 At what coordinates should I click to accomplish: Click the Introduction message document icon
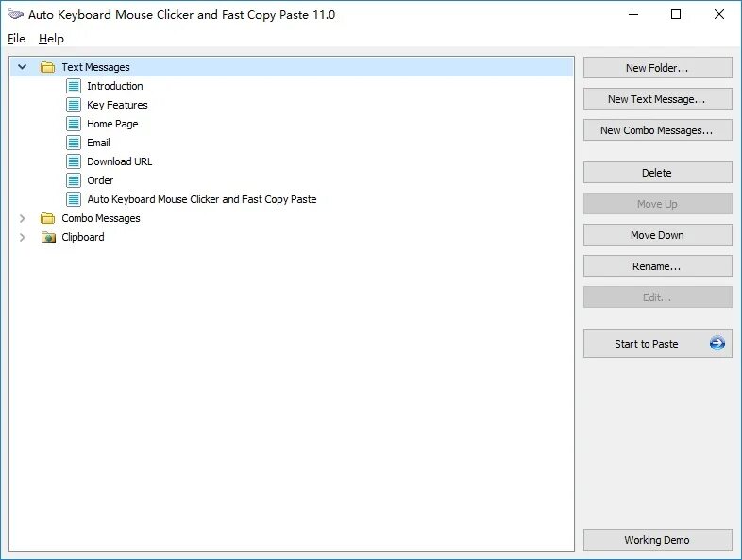coord(74,86)
